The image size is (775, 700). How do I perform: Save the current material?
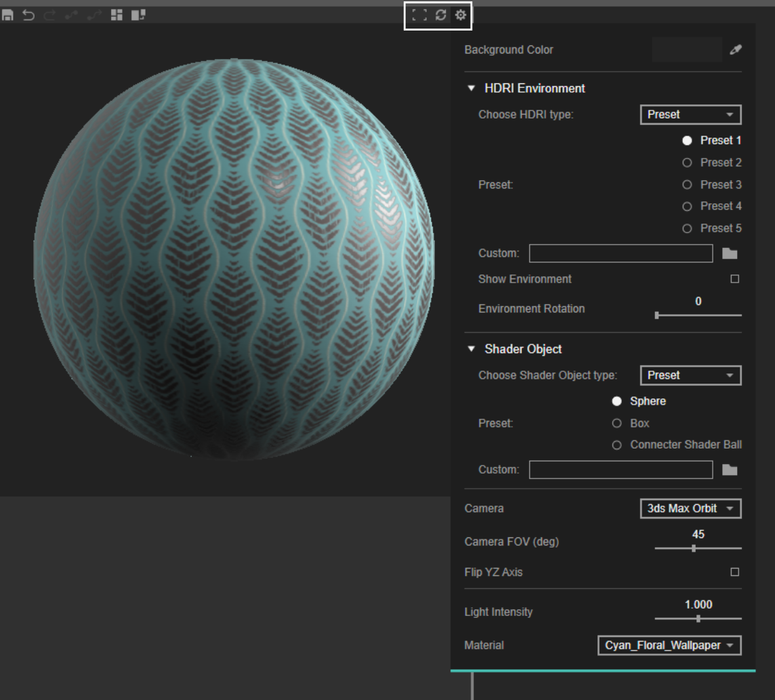(9, 14)
